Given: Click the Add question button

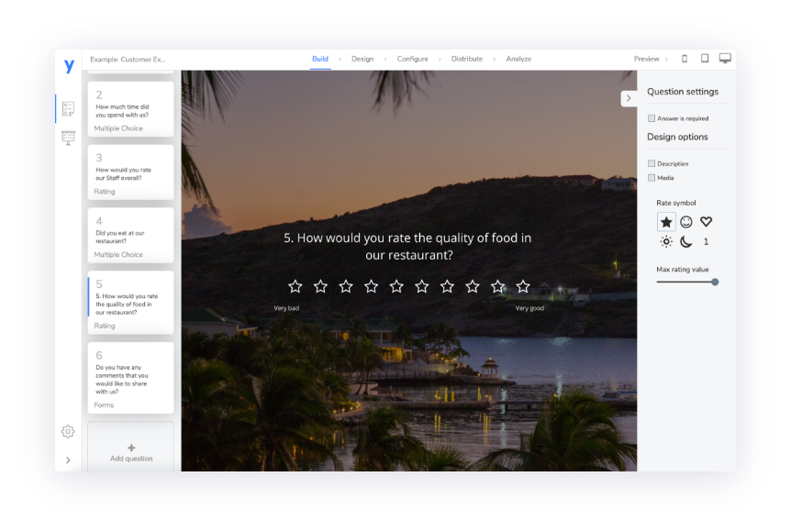Looking at the screenshot, I should pyautogui.click(x=131, y=452).
